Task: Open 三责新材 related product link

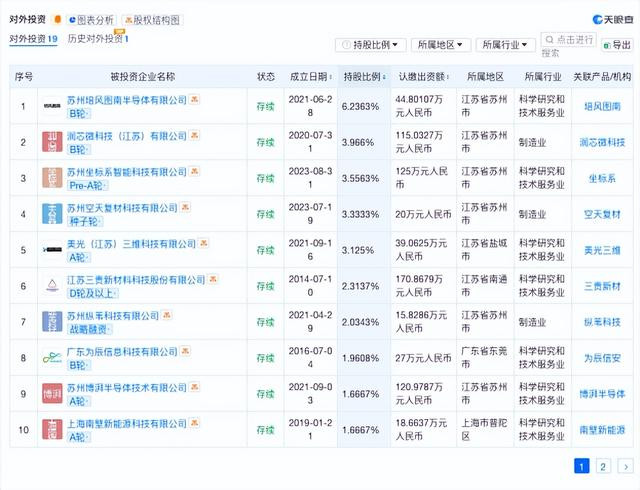Action: click(602, 286)
